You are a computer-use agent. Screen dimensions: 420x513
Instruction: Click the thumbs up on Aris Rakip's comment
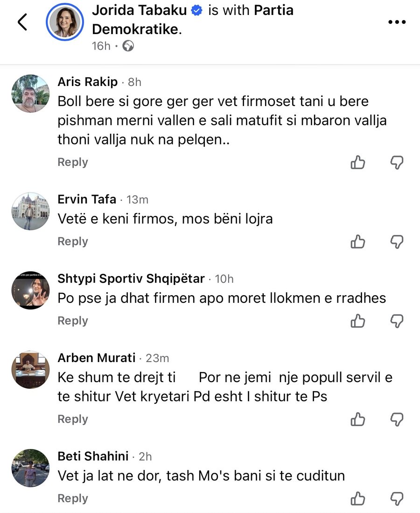tap(357, 162)
